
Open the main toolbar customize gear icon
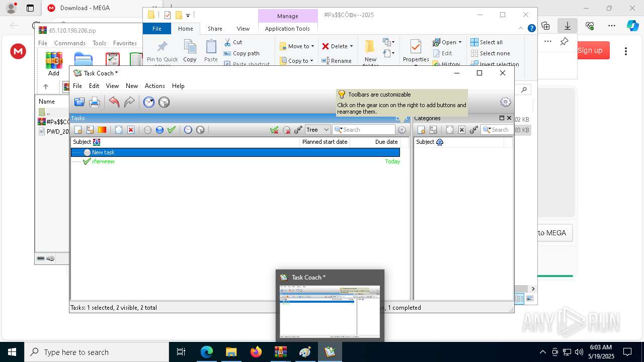(506, 102)
